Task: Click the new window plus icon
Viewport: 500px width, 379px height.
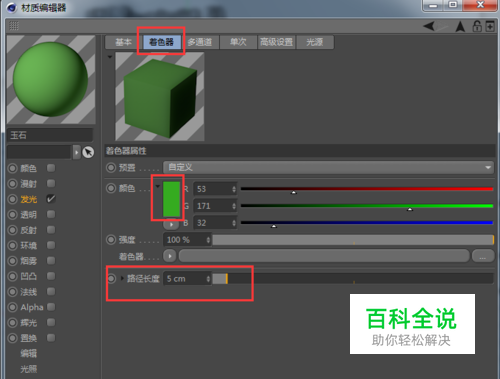Action: coord(490,26)
